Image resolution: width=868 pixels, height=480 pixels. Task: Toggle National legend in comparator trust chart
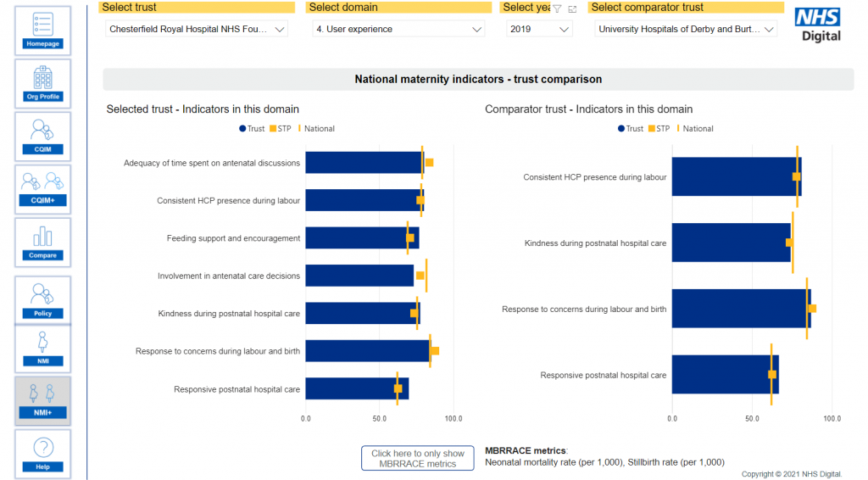(697, 129)
